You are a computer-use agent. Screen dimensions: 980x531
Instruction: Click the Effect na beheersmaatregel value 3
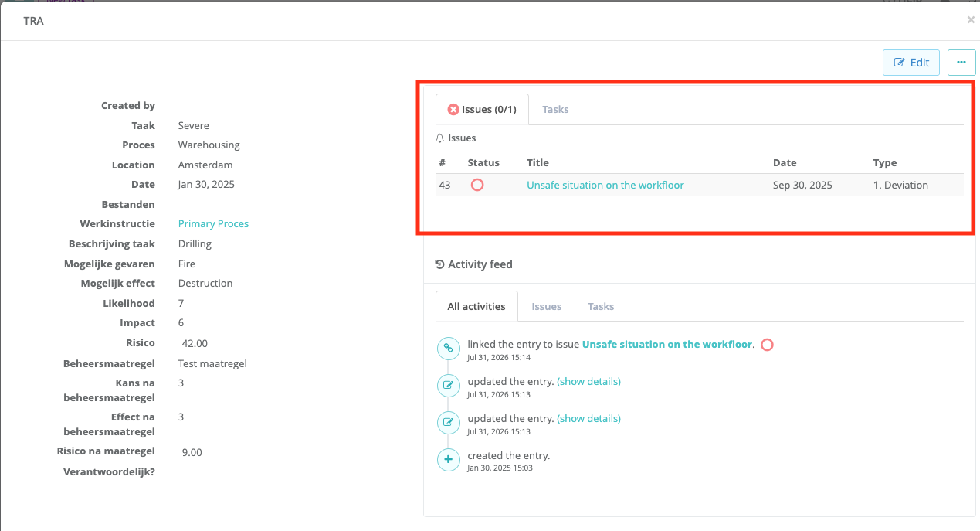point(181,417)
